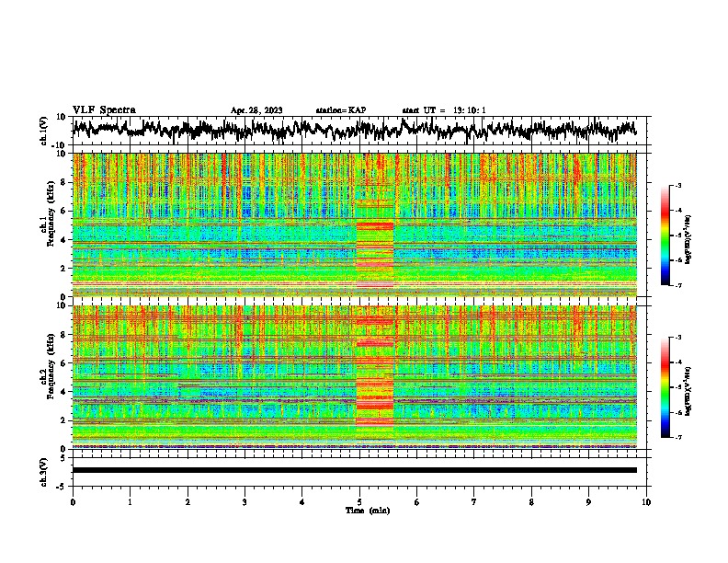This screenshot has height=563, width=728.
Task: Click the "8" kHz tick on ch.1 frequency axis
Action: (x=64, y=182)
